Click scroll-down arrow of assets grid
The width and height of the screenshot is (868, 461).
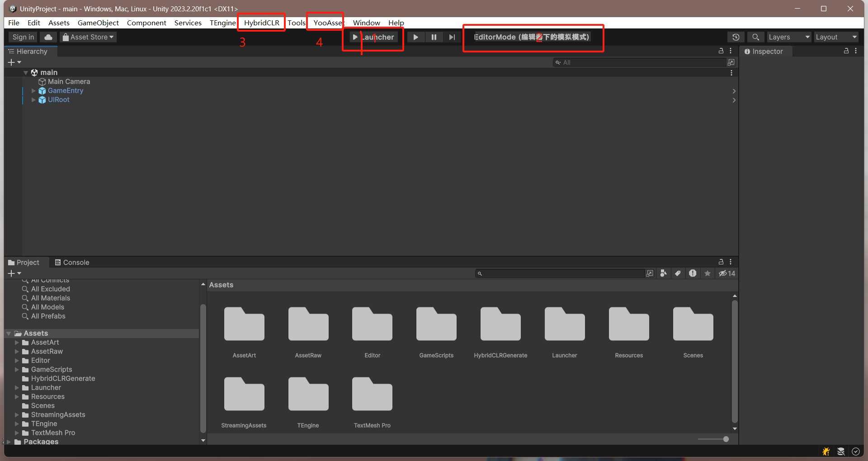point(735,428)
